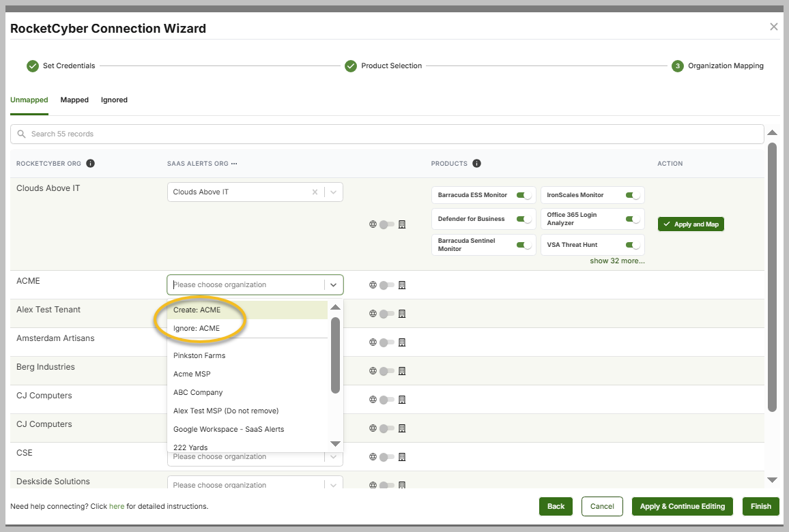Click the dropdown list scroll-up arrow
The image size is (789, 532).
tap(336, 307)
